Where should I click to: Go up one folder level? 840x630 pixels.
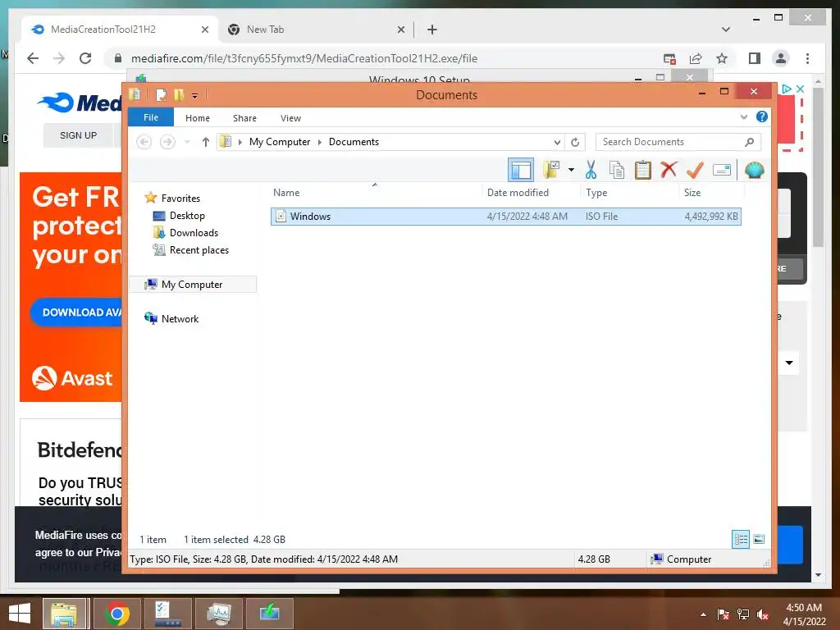coord(205,142)
